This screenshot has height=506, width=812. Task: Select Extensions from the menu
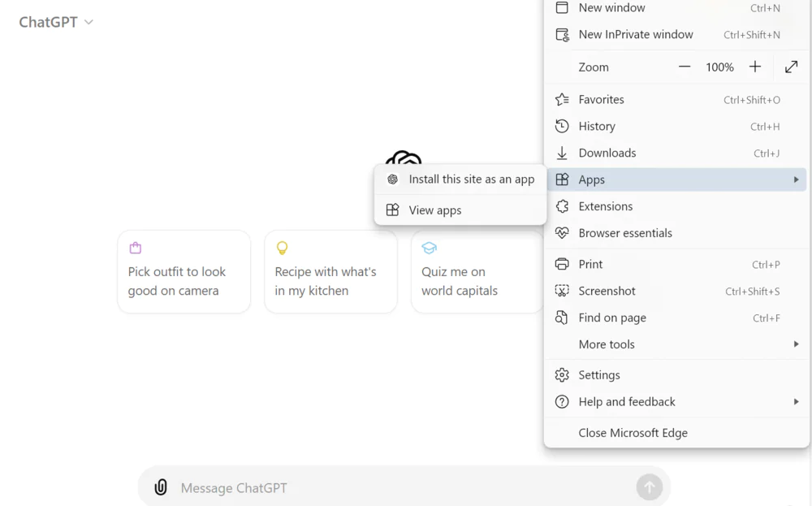tap(677, 206)
